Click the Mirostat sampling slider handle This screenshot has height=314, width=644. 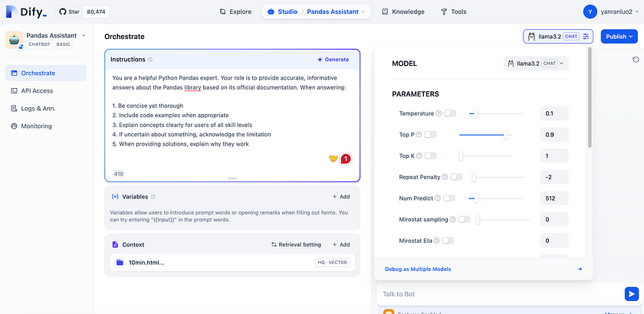pos(478,220)
